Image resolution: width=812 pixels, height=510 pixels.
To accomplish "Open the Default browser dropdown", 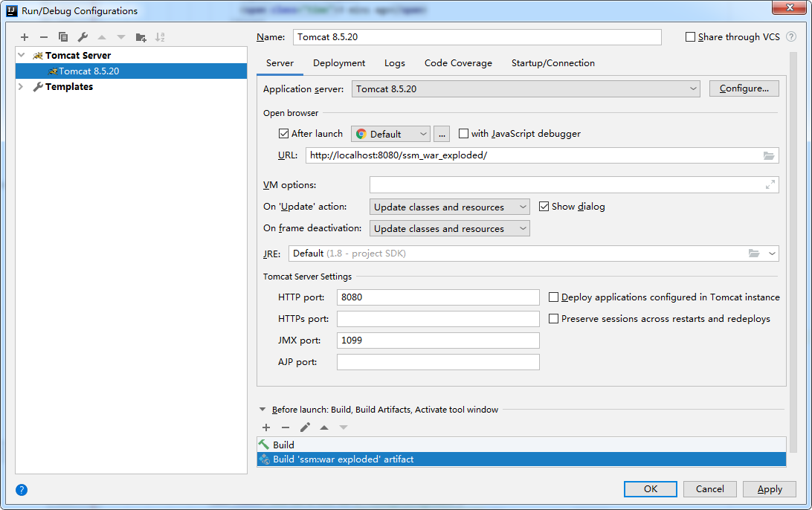I will (391, 134).
